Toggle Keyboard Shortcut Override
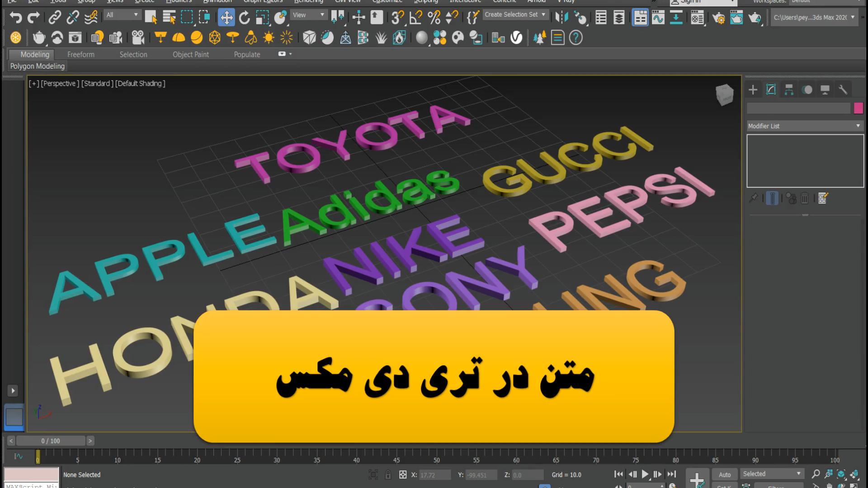The width and height of the screenshot is (868, 488). (x=377, y=18)
